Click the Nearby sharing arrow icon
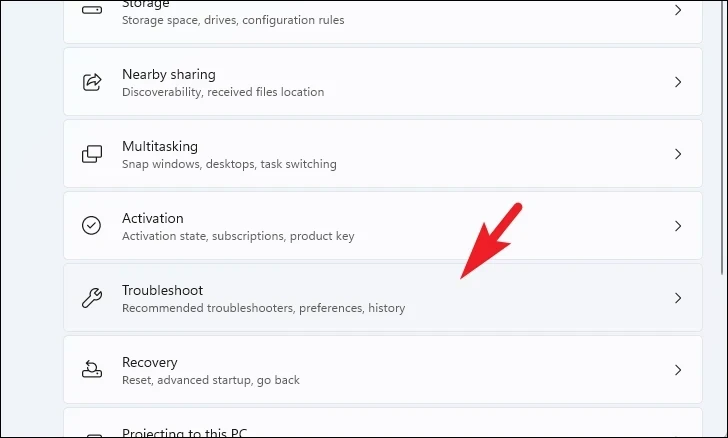Screen dimensions: 728x438 (x=91, y=82)
